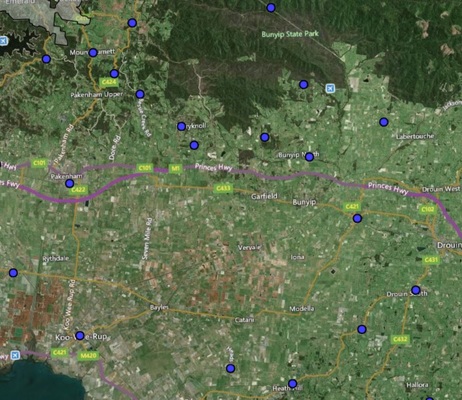Click the M1 highway shield
Screen dimensions: 462x400
tap(175, 169)
